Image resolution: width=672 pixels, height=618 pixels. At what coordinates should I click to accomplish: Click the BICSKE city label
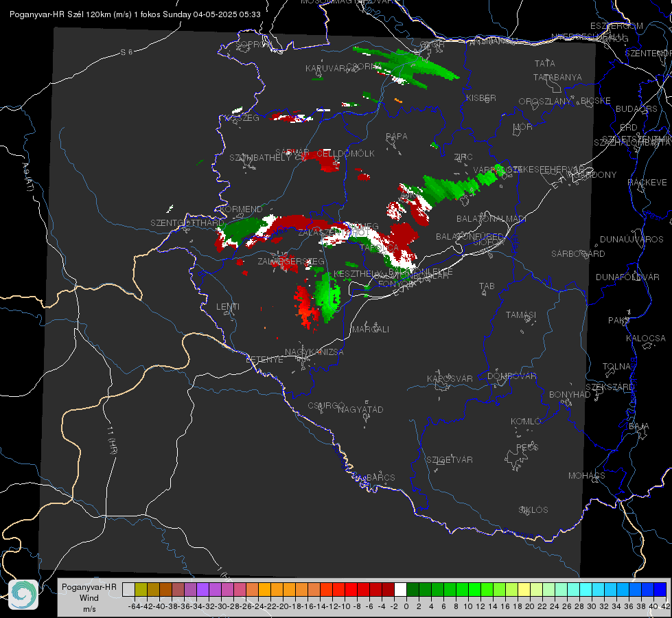point(596,100)
